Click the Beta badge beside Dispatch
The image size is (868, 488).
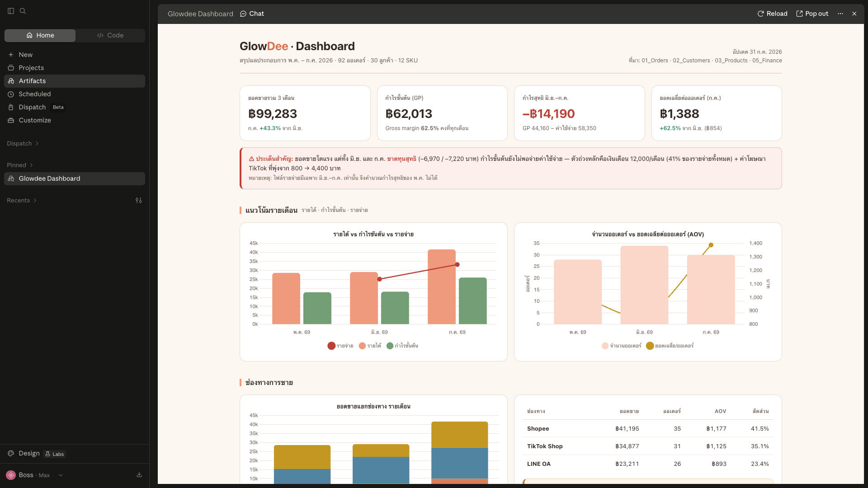(x=58, y=108)
